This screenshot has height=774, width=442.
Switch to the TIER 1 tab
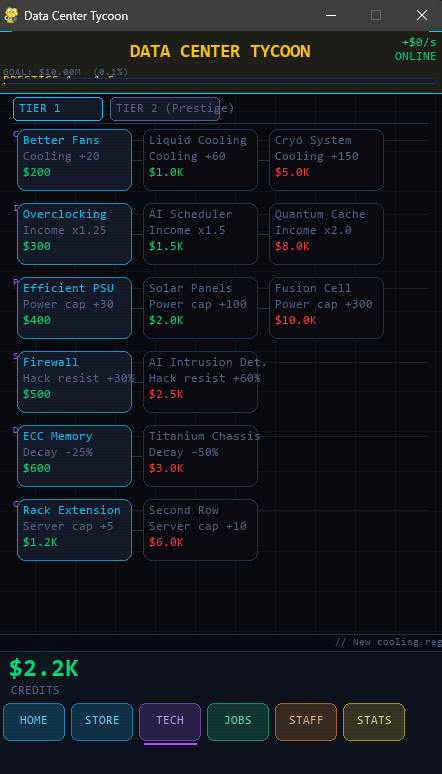tap(58, 109)
